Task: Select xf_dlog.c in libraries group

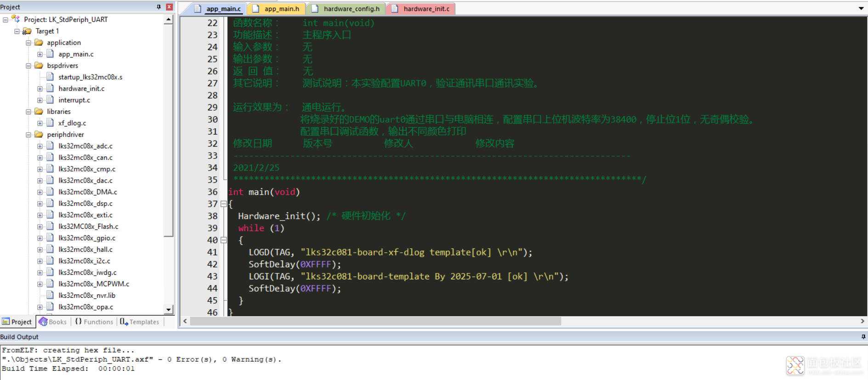Action: [72, 123]
